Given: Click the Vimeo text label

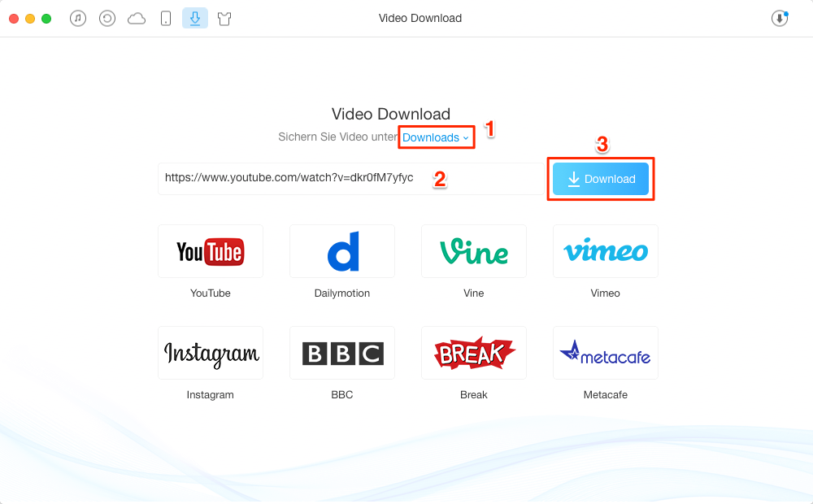Looking at the screenshot, I should click(605, 293).
